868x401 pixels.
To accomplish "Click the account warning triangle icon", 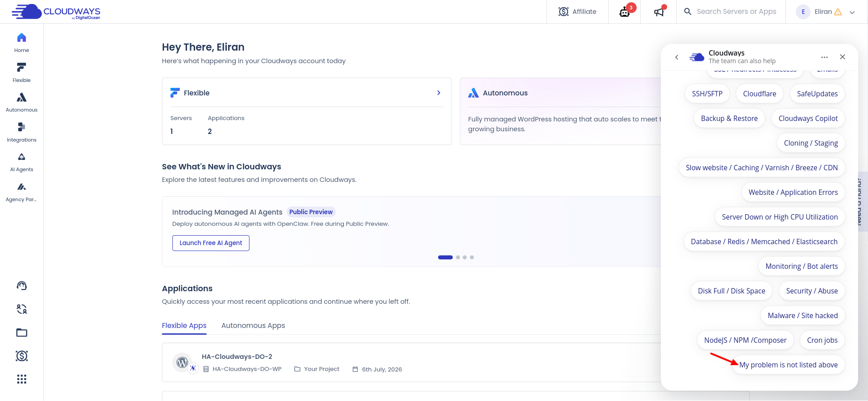I will pos(838,12).
